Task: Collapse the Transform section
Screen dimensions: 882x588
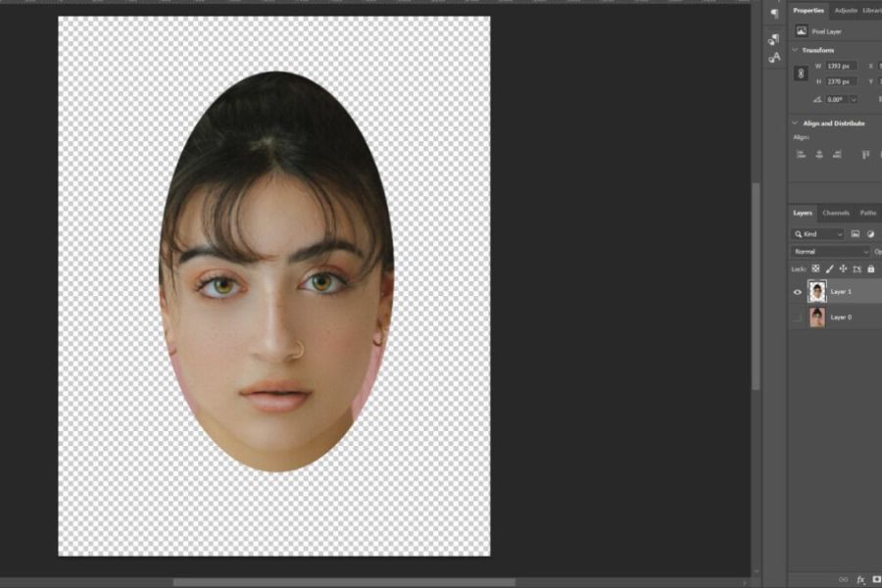Action: 795,49
